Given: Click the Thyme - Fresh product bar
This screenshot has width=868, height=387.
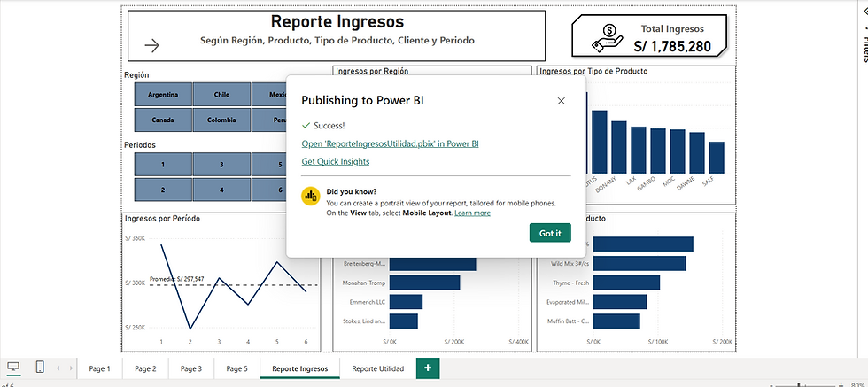Looking at the screenshot, I should (x=626, y=283).
